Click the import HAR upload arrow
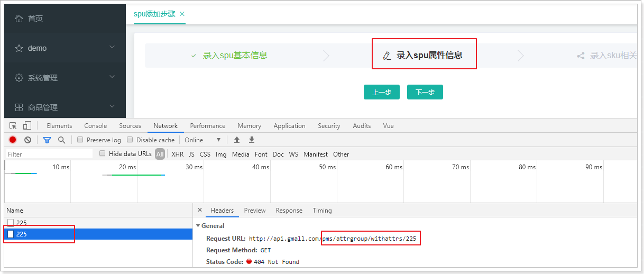644x274 pixels. click(237, 140)
